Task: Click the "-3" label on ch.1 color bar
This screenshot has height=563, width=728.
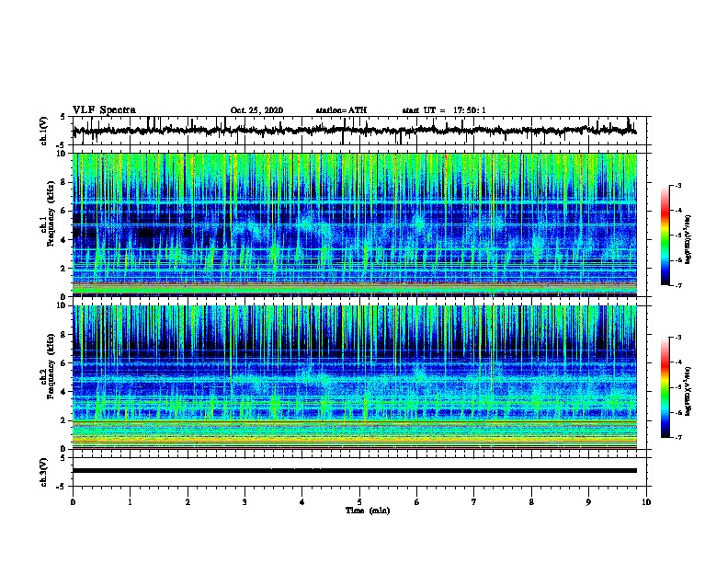Action: click(x=678, y=185)
